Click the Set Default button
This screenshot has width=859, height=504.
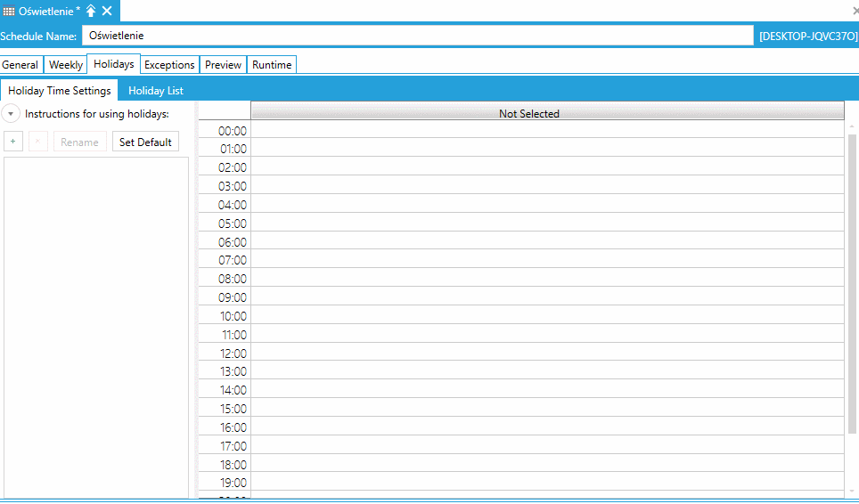(x=146, y=142)
